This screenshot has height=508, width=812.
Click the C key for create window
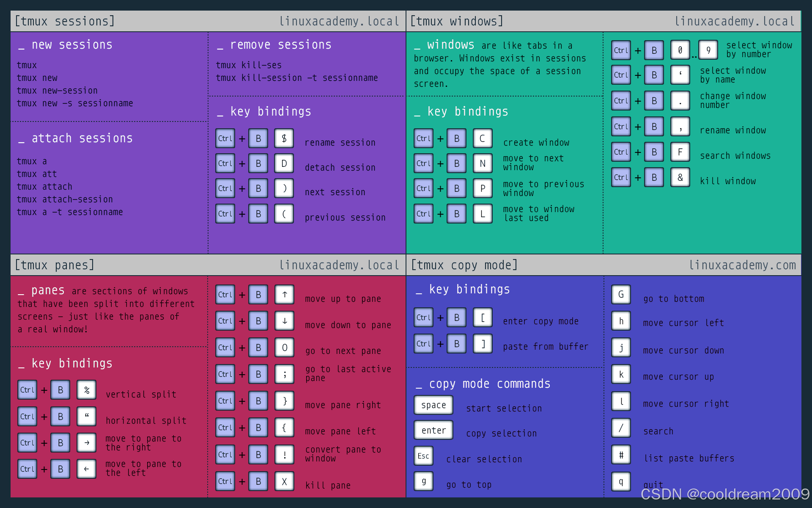483,138
